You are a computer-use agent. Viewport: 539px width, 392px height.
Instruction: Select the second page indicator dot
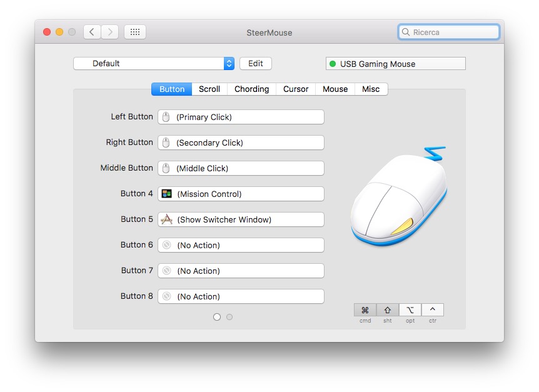point(229,317)
